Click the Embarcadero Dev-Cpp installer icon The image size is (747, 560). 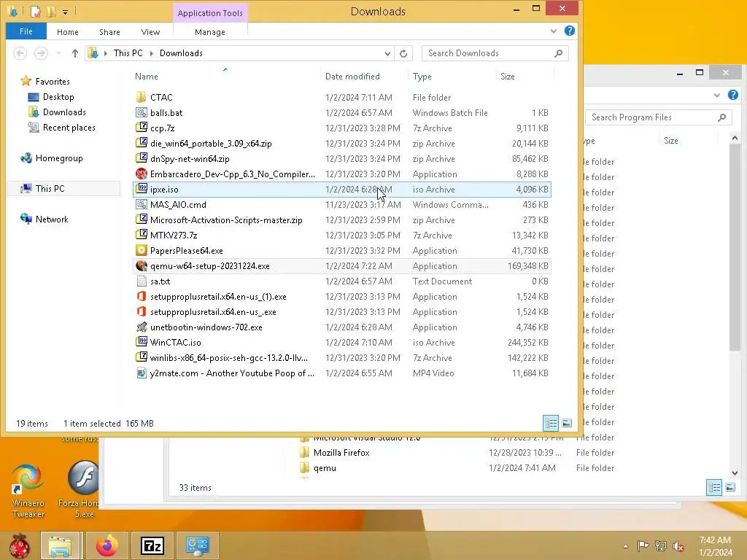(141, 174)
